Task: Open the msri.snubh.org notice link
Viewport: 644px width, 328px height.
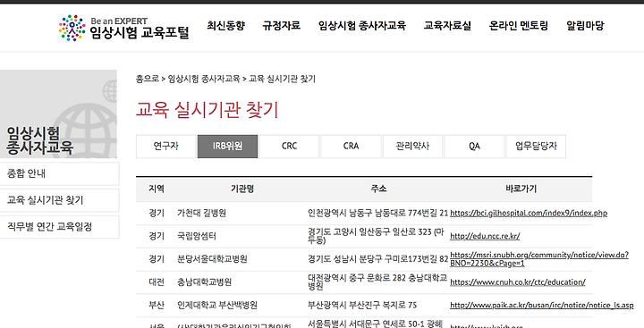Action: (x=539, y=259)
